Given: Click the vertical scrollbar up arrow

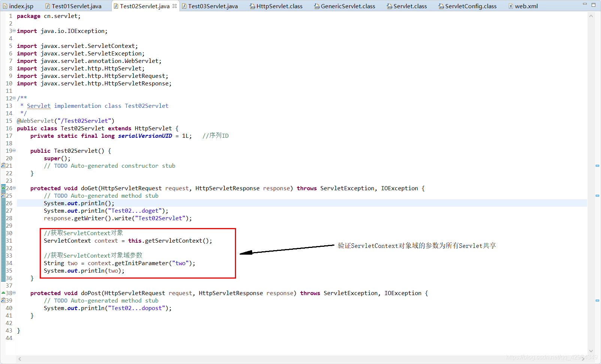Looking at the screenshot, I should (591, 16).
